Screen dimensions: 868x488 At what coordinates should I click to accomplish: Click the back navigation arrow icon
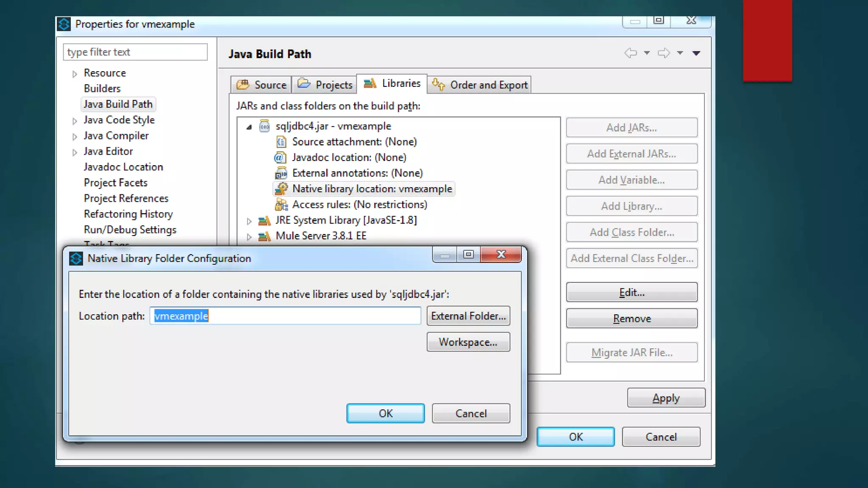(631, 53)
